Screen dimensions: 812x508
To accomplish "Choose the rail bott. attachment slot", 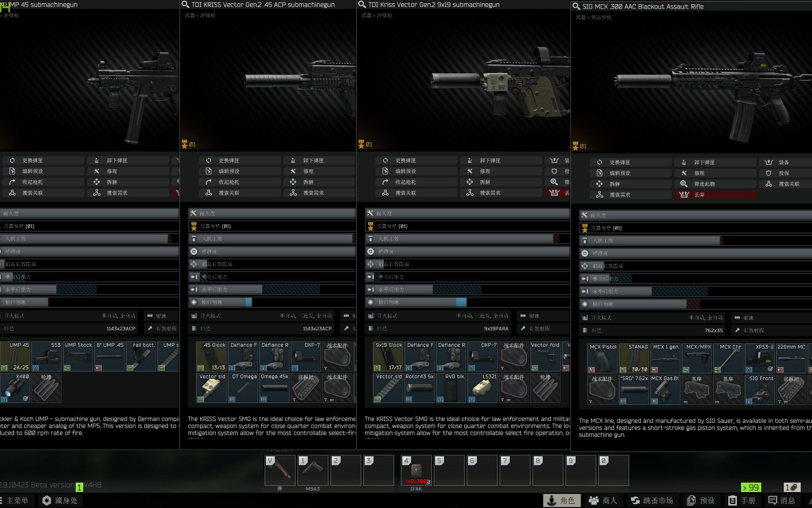I will [141, 356].
